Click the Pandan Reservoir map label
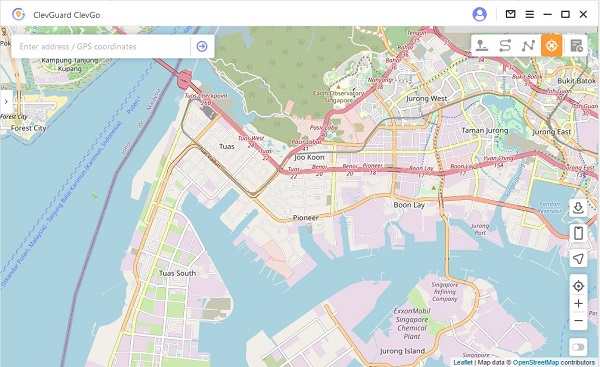Image resolution: width=600 pixels, height=367 pixels. [x=549, y=207]
